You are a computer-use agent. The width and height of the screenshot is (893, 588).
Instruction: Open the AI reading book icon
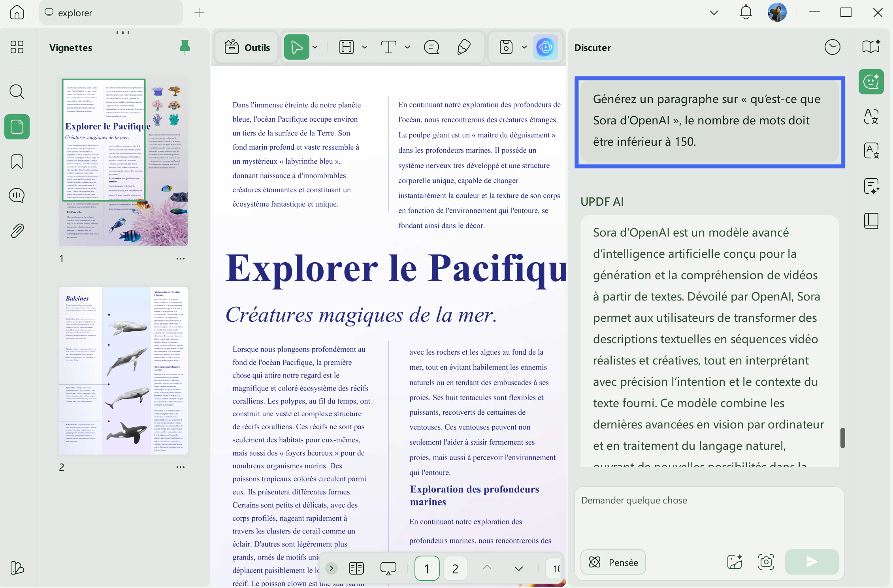pos(871,47)
